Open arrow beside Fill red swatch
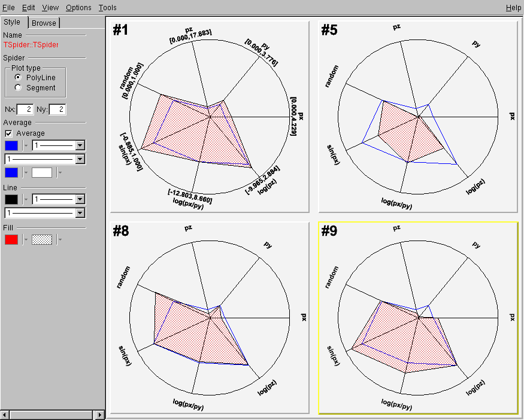This screenshot has height=420, width=524. pyautogui.click(x=26, y=239)
